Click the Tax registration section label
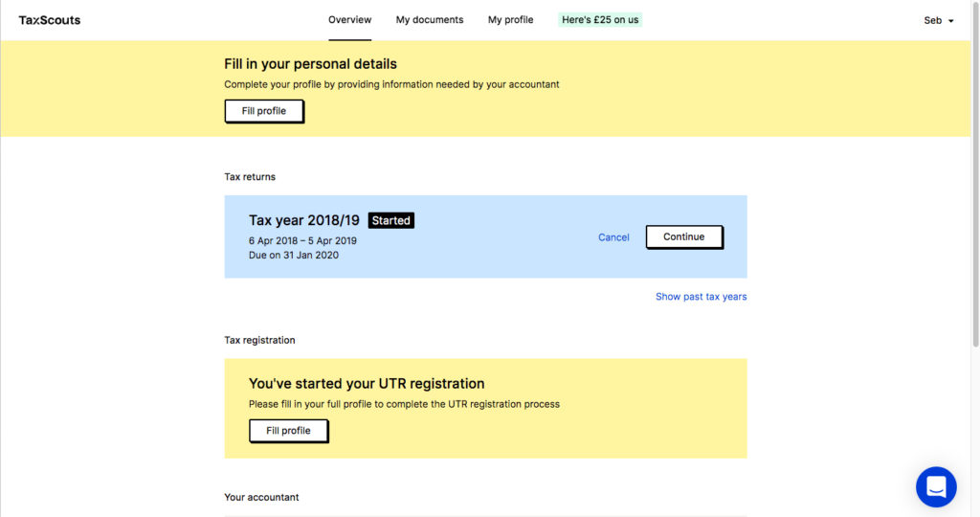 pyautogui.click(x=259, y=340)
